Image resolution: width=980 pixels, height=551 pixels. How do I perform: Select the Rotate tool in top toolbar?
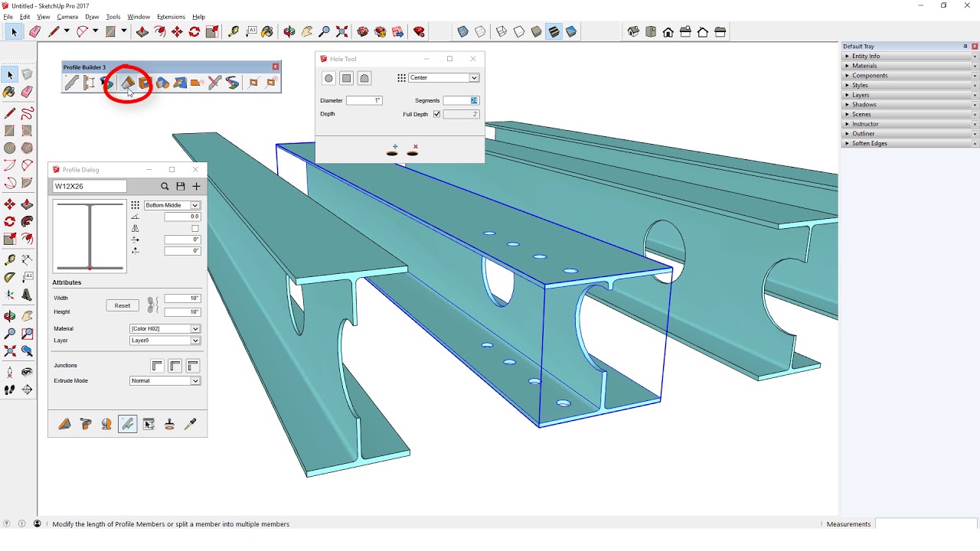tap(194, 31)
